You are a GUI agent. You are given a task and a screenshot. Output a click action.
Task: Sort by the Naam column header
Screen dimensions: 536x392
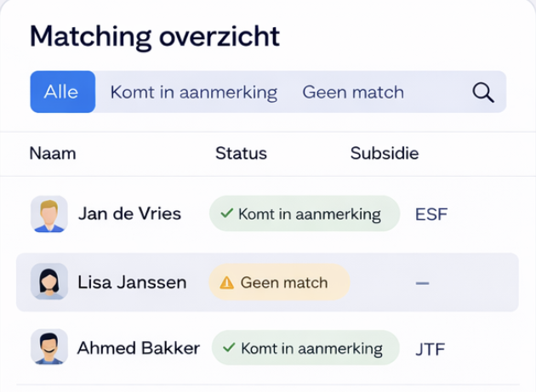pyautogui.click(x=53, y=153)
